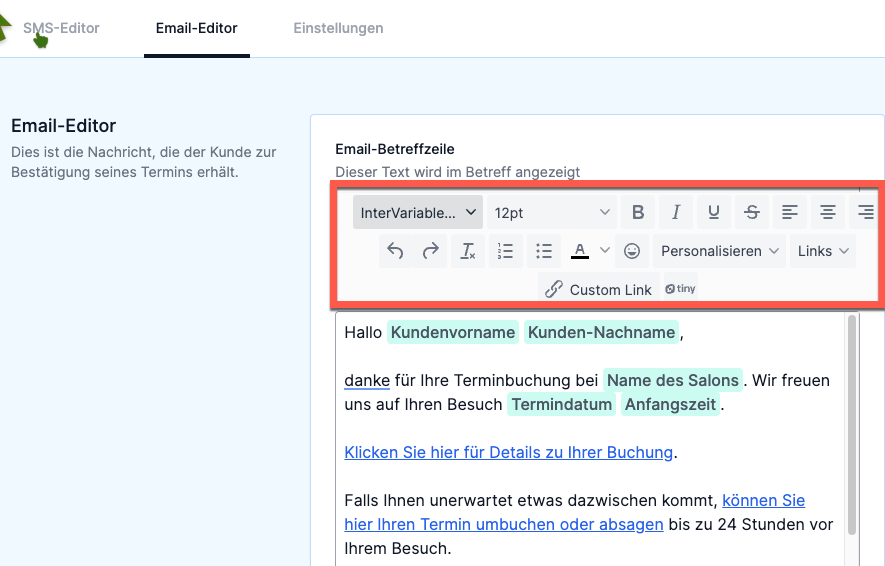Click the word 'danke' in the message
Image resolution: width=885 pixels, height=566 pixels.
(367, 380)
